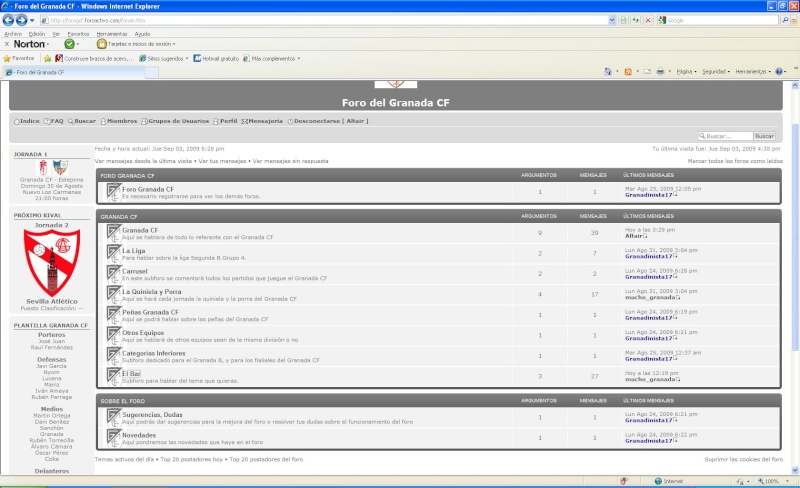This screenshot has width=800, height=488.
Task: Click the compatibility view icon
Action: (x=623, y=20)
